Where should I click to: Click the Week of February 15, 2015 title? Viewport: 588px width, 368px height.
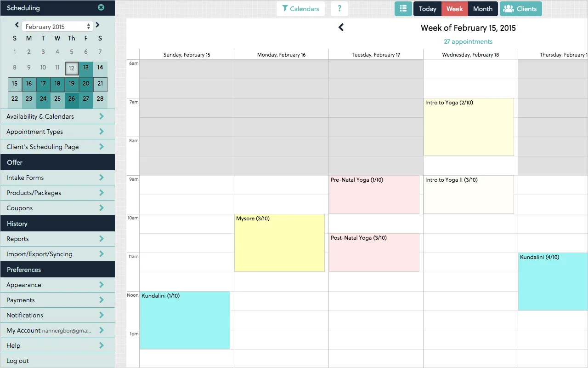point(468,28)
